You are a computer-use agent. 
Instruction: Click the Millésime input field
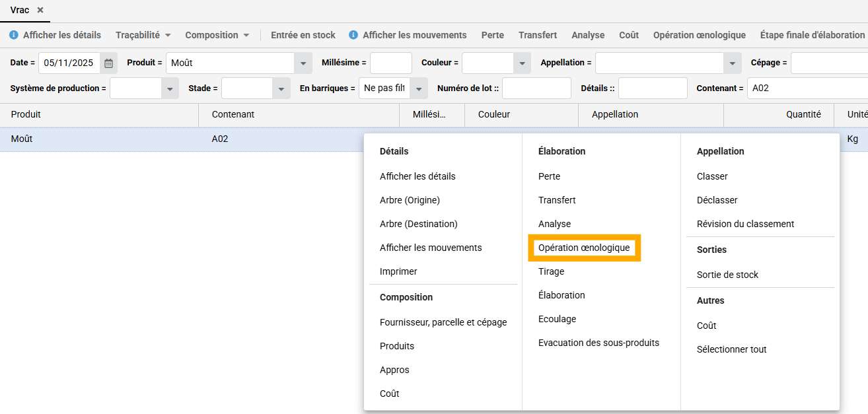coord(390,63)
